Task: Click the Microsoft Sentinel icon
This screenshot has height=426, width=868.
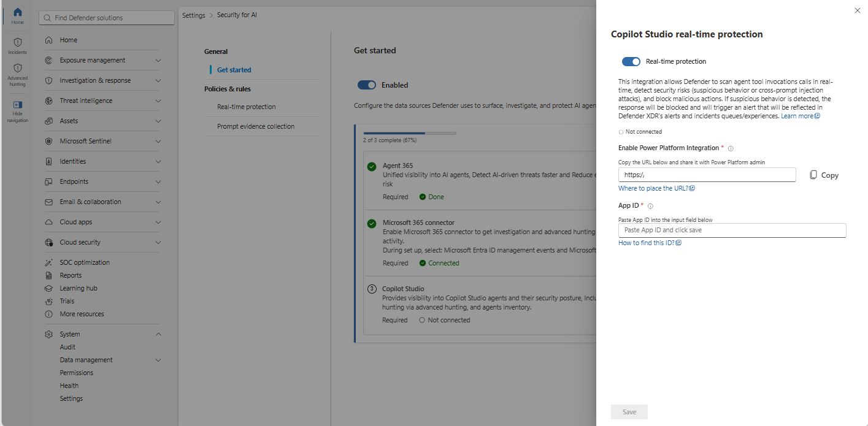Action: (x=49, y=141)
